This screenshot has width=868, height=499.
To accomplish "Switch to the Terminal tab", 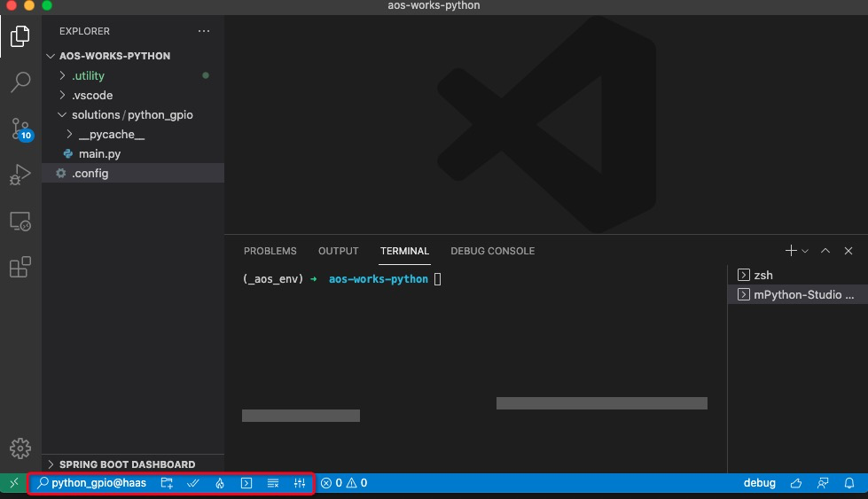I will pyautogui.click(x=404, y=251).
